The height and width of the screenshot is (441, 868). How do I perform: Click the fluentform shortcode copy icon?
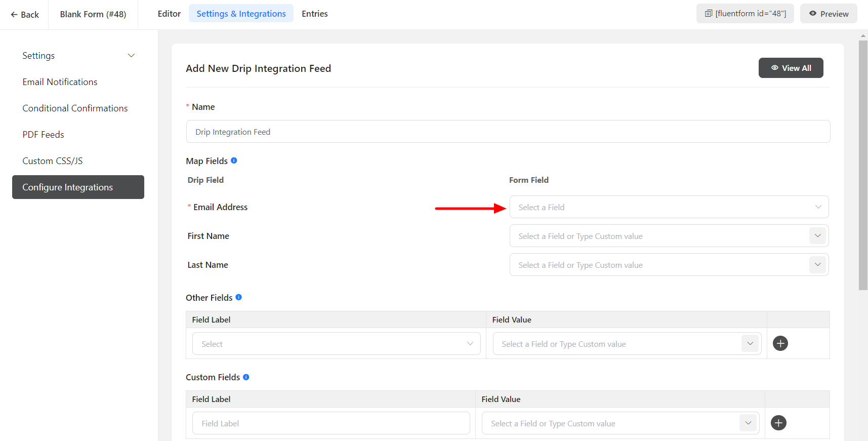(x=709, y=14)
